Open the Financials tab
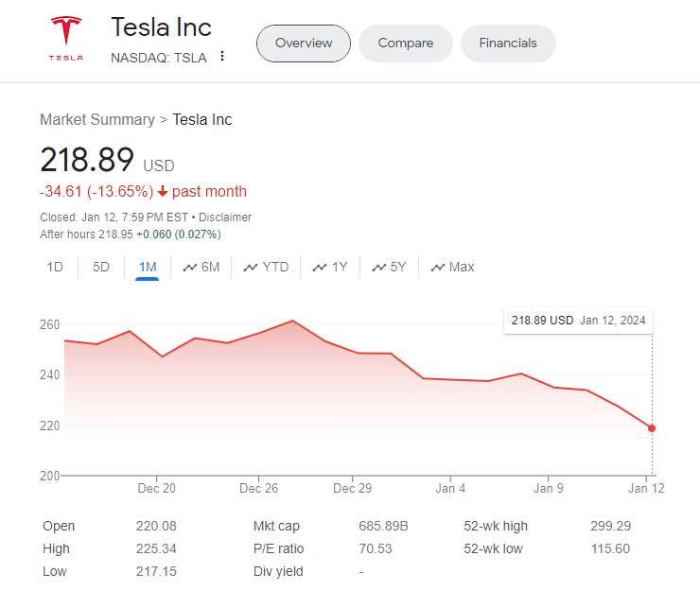700x591 pixels. coord(508,43)
